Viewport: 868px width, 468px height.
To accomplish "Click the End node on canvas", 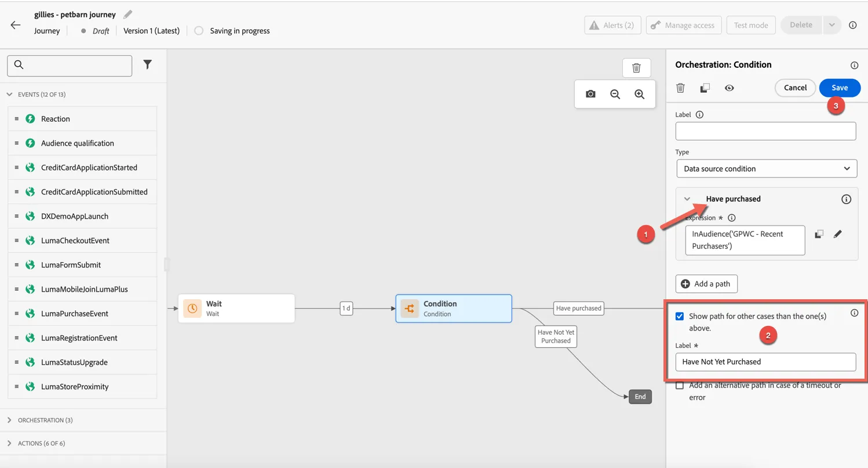I will tap(640, 397).
